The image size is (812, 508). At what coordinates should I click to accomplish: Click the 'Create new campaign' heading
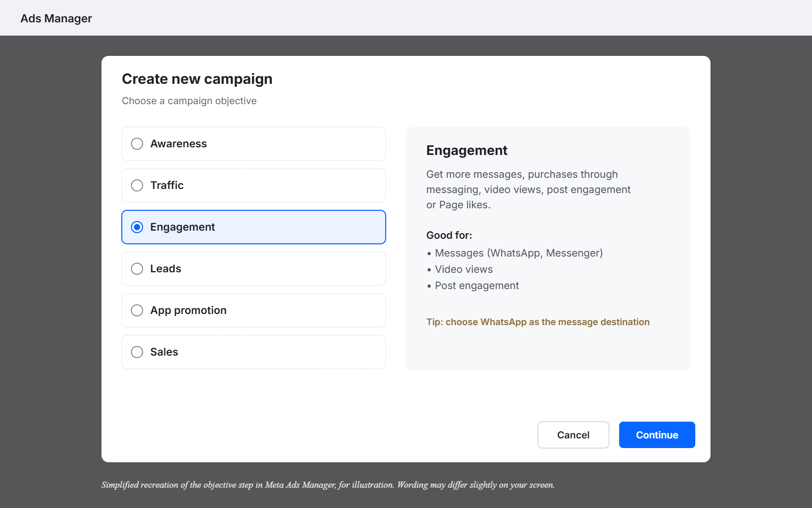[197, 79]
